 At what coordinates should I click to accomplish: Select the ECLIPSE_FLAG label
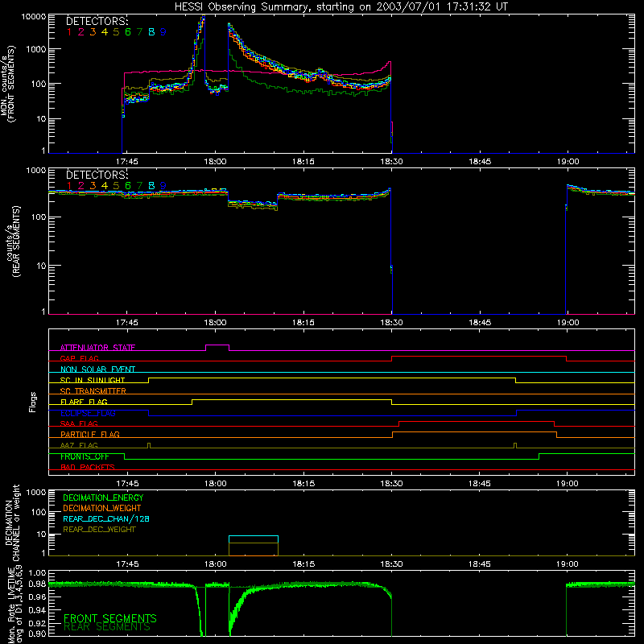click(x=88, y=413)
